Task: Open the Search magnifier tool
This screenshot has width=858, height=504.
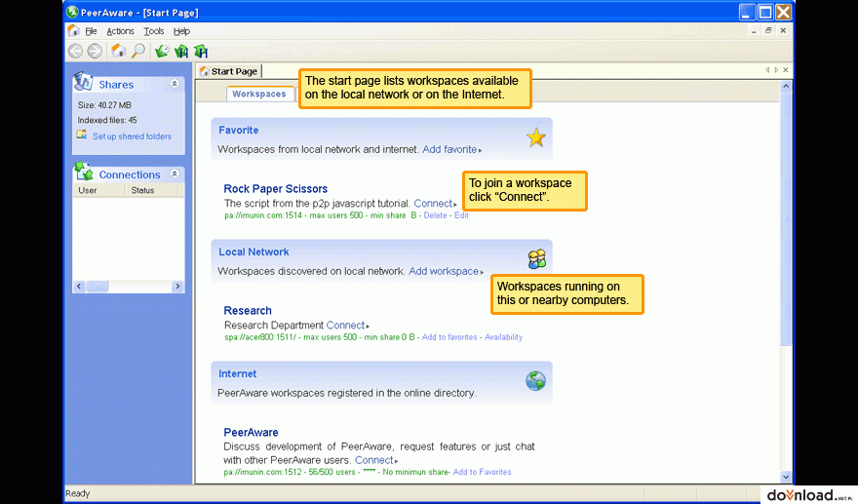Action: 138,51
